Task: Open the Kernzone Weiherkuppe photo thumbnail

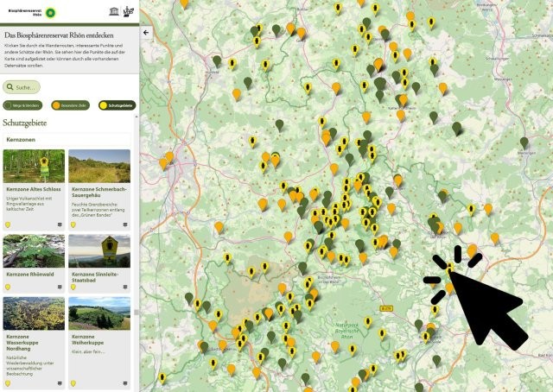Action: coord(99,313)
